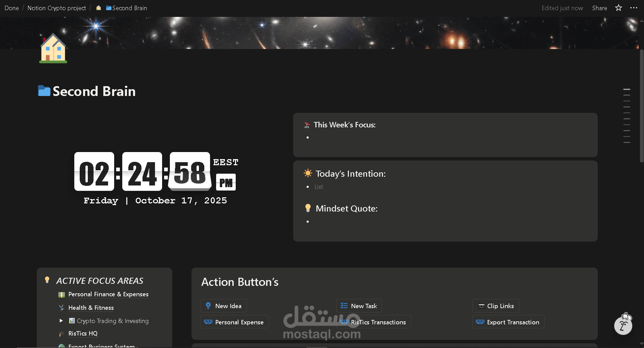Click the date Friday | October 17, 2025
The height and width of the screenshot is (348, 644).
(x=155, y=201)
